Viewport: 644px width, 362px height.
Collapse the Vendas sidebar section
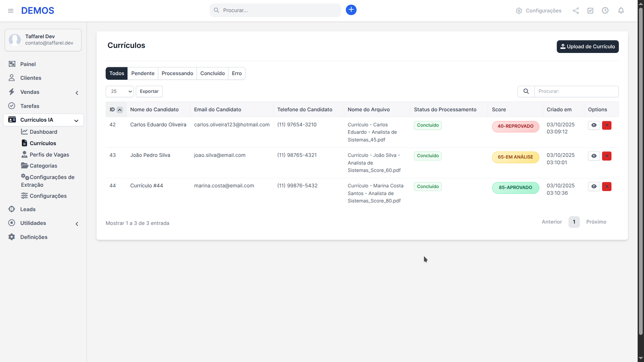click(77, 93)
